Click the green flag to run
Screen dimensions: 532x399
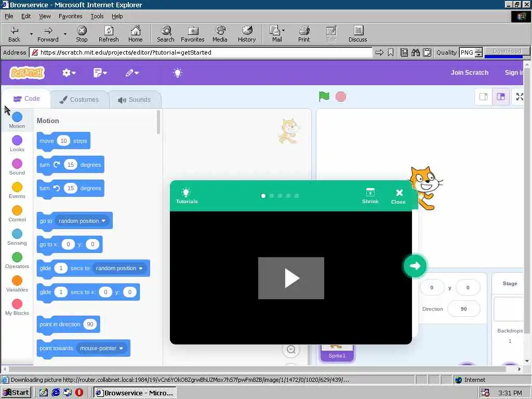[324, 97]
